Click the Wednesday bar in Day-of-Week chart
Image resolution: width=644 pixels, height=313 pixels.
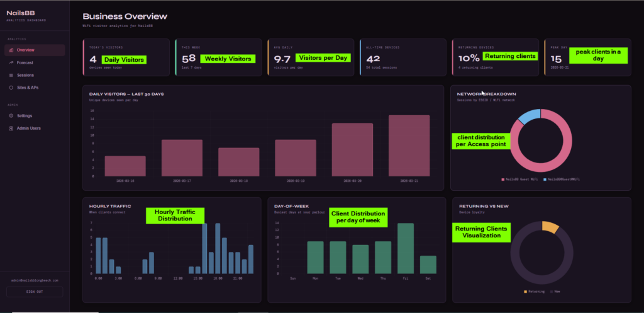pos(360,259)
